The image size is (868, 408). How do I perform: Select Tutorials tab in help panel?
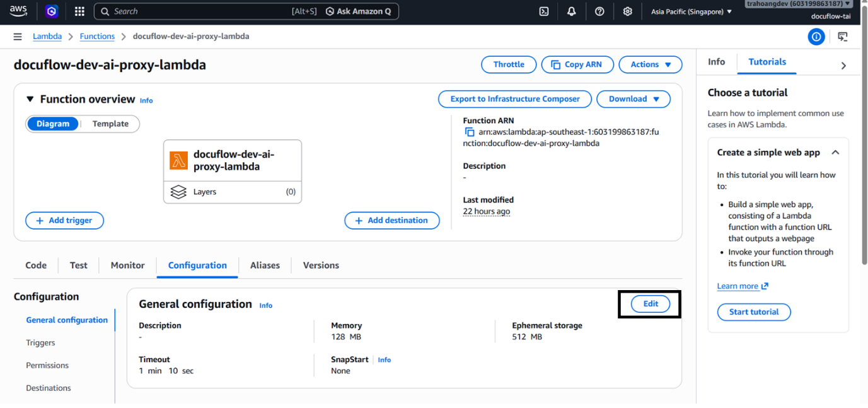point(767,62)
